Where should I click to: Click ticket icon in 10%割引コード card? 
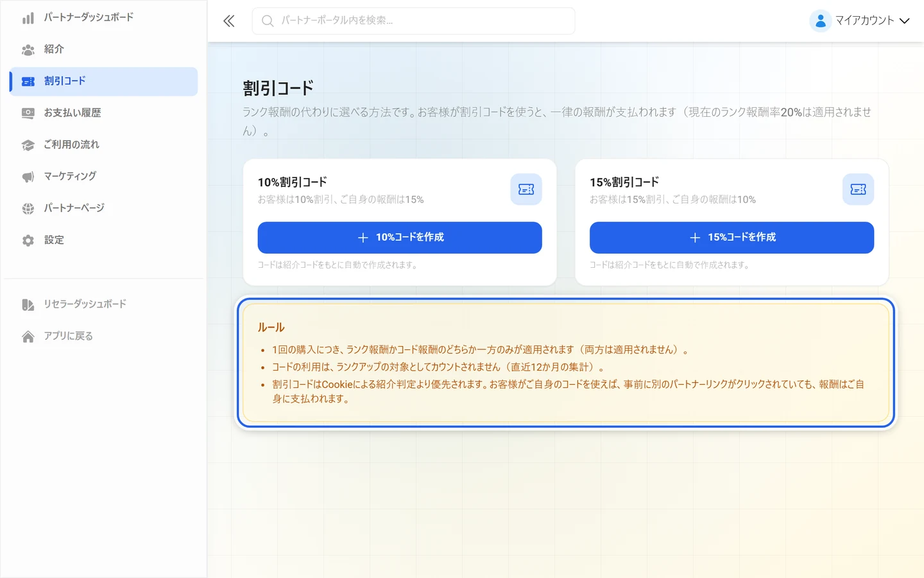[526, 189]
